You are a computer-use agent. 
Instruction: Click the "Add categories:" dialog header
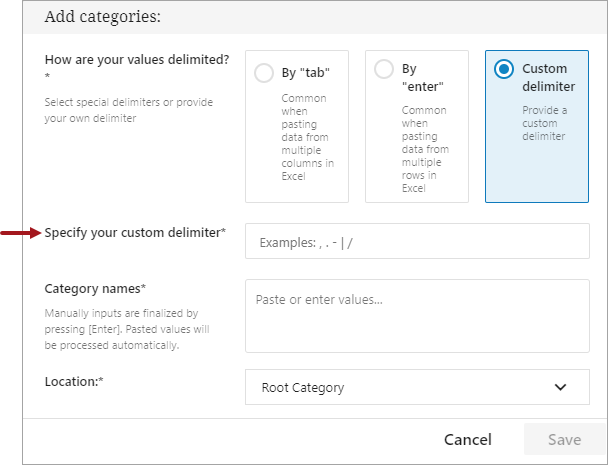tap(103, 17)
